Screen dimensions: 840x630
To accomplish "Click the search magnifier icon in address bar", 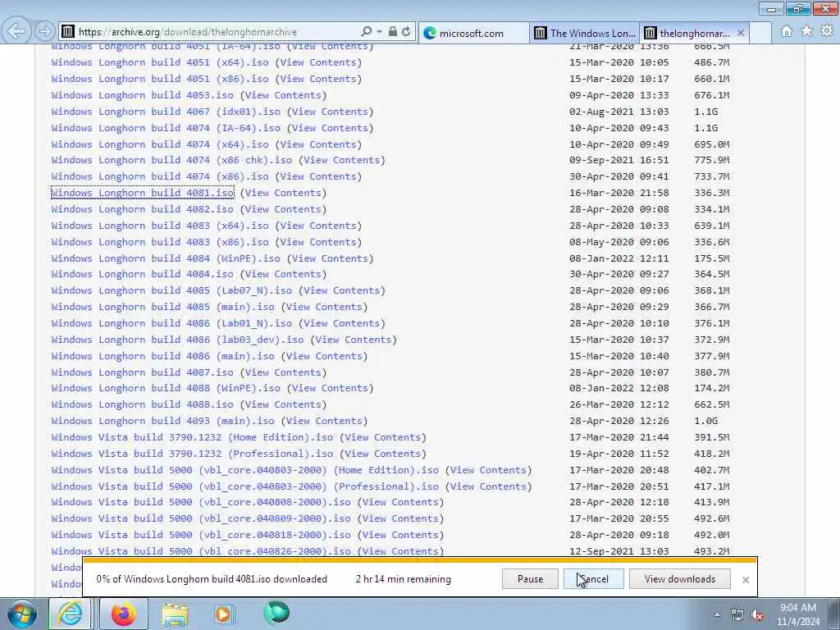I will (x=366, y=32).
